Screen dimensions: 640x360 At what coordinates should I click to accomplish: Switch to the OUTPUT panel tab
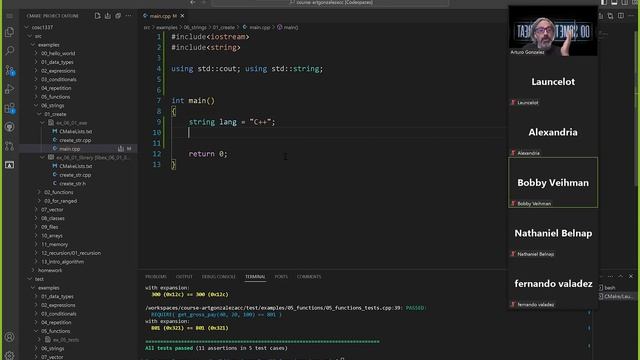point(184,276)
